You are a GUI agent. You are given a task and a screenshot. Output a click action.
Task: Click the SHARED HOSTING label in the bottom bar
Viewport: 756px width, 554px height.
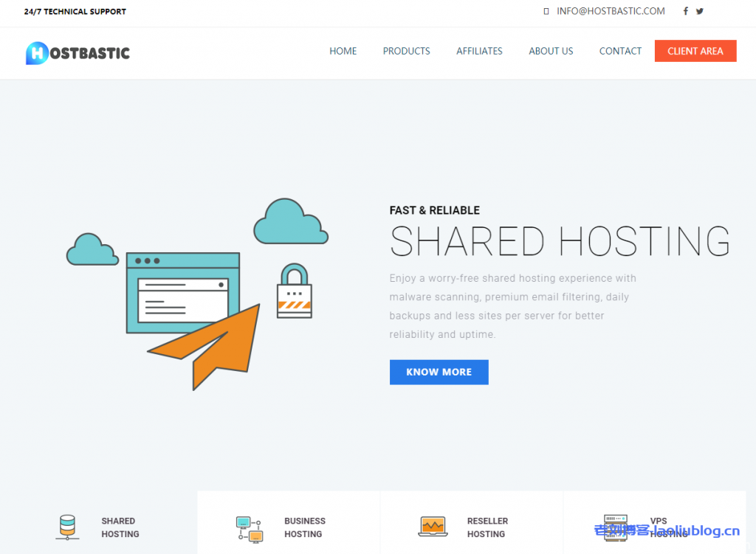pyautogui.click(x=120, y=527)
